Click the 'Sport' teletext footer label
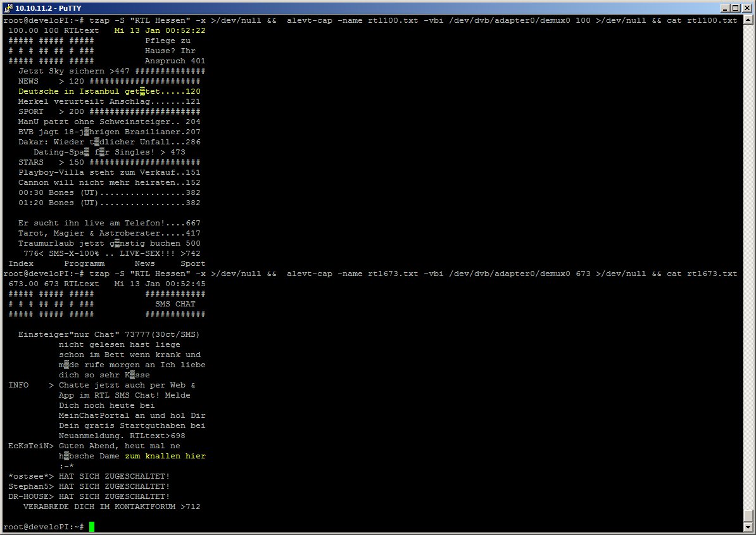This screenshot has height=535, width=756. tap(193, 263)
